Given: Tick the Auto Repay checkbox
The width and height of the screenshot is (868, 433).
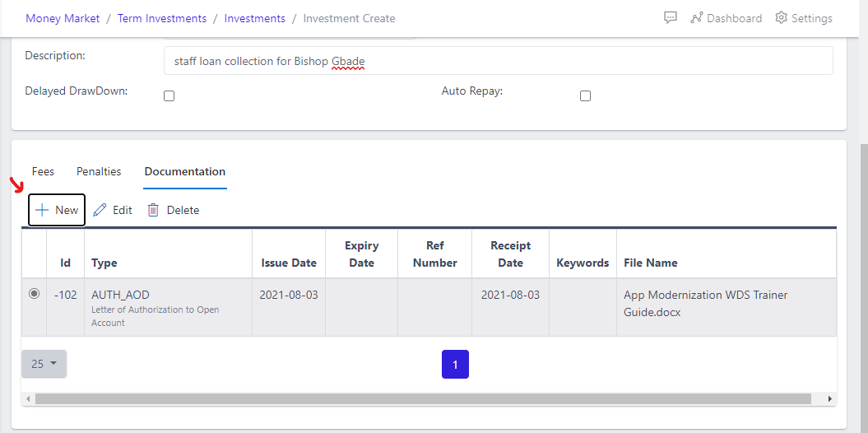Looking at the screenshot, I should click(x=586, y=95).
